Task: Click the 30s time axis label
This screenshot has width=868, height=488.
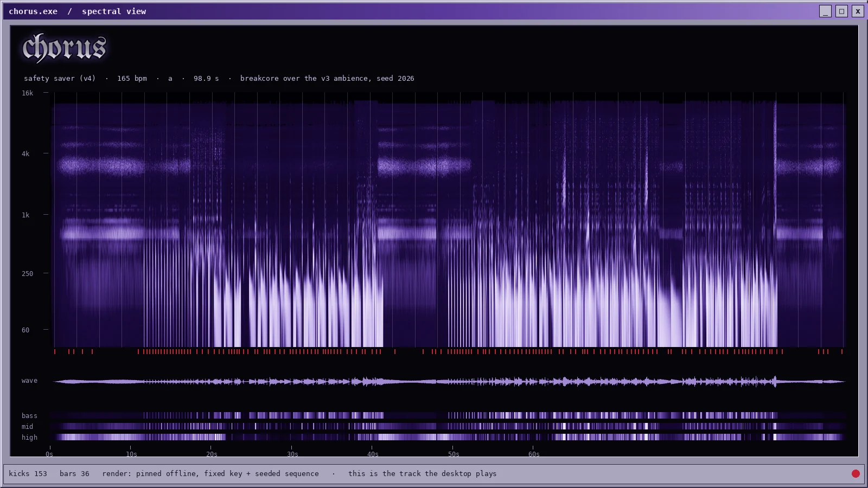Action: (292, 454)
